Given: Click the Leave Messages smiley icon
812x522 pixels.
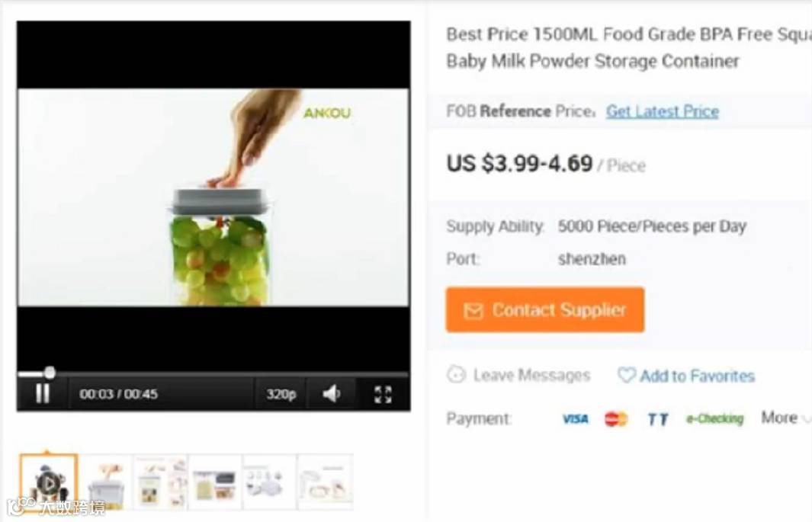Looking at the screenshot, I should click(456, 375).
